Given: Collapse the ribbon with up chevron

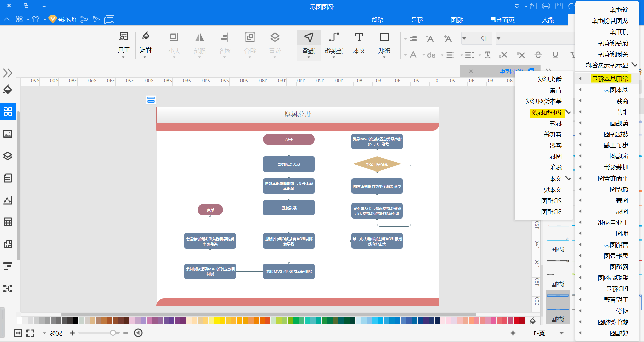Looking at the screenshot, I should [x=7, y=19].
